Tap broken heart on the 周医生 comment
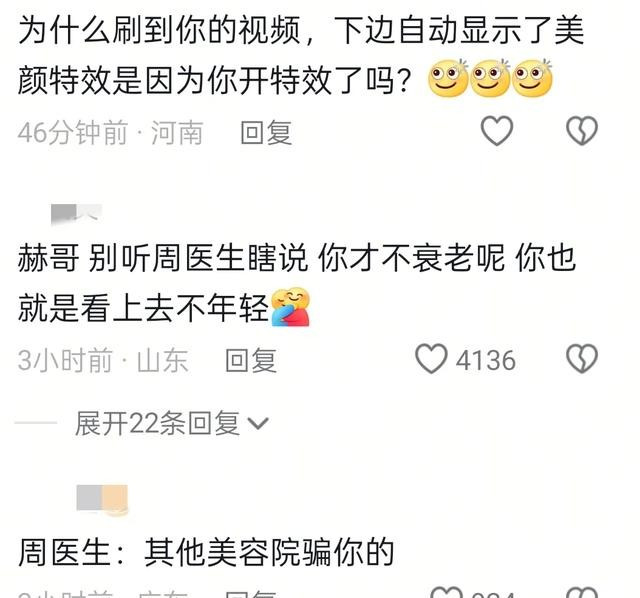 point(582,593)
